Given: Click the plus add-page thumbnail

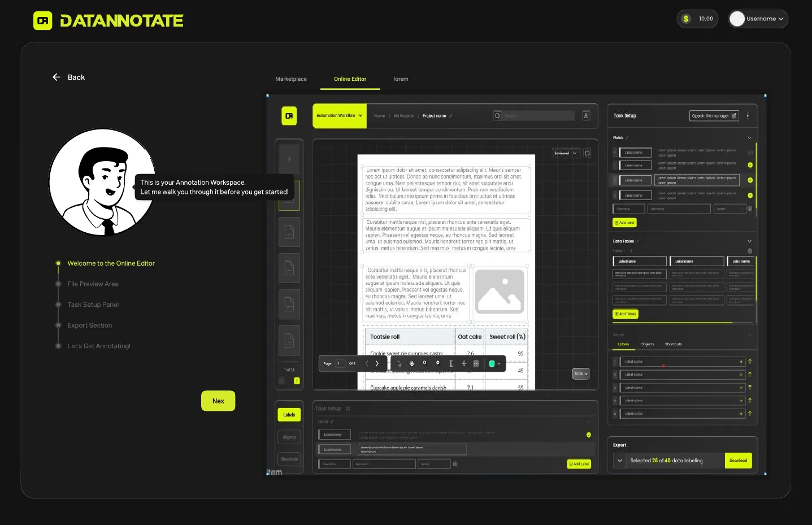Looking at the screenshot, I should pos(289,159).
